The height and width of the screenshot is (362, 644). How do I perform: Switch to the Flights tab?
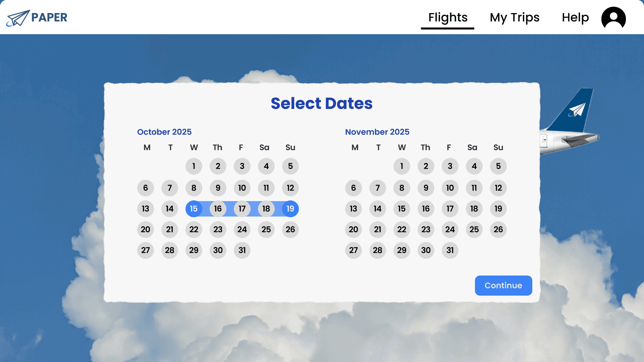(448, 17)
